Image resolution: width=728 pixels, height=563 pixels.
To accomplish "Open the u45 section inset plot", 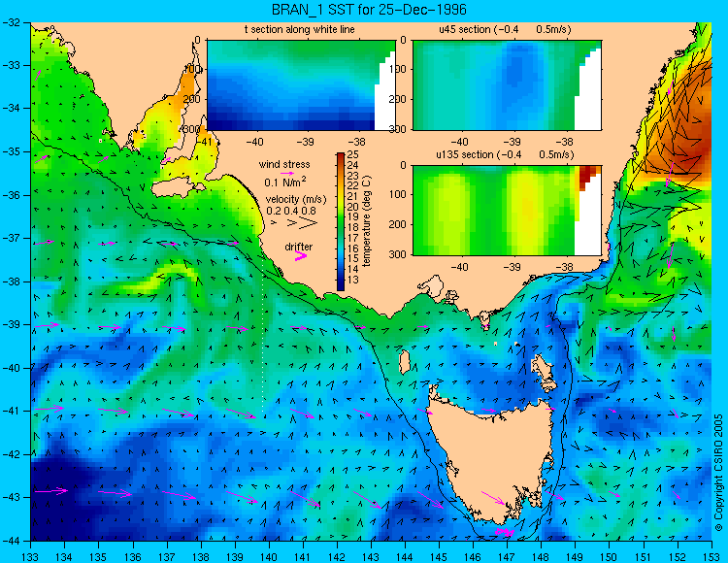I will point(507,85).
